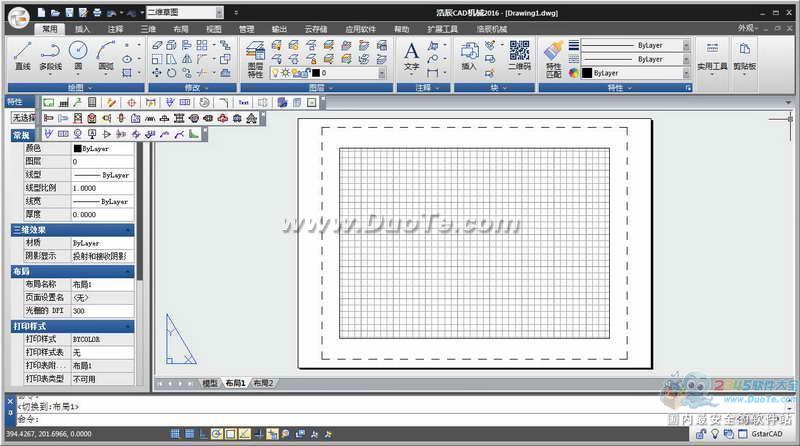Open the 剪贴板 clipboard button
This screenshot has height=446, width=800.
click(x=745, y=56)
